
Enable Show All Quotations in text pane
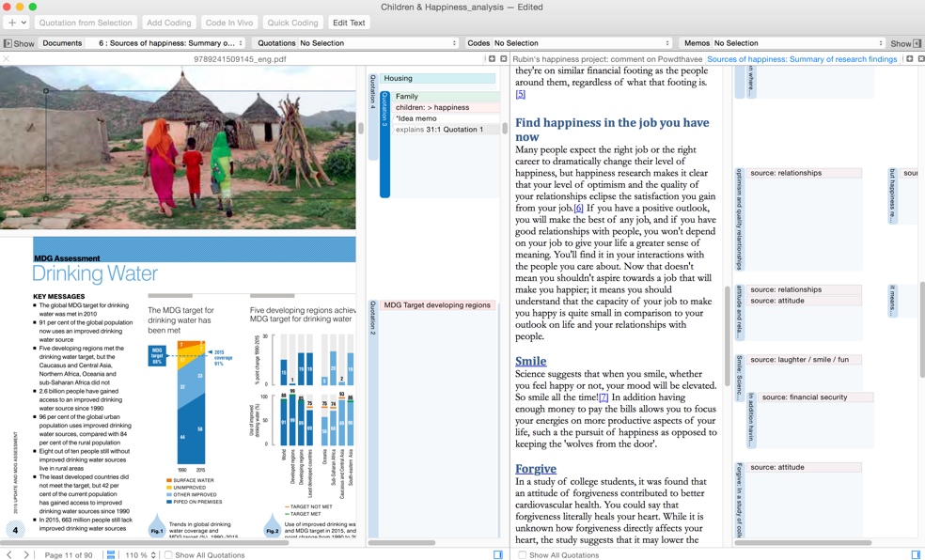click(523, 554)
